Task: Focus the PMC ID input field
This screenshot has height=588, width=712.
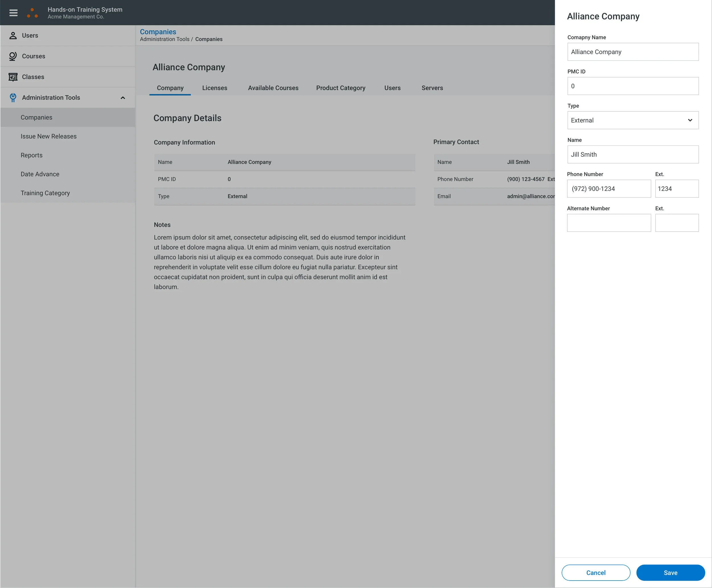Action: click(x=633, y=86)
